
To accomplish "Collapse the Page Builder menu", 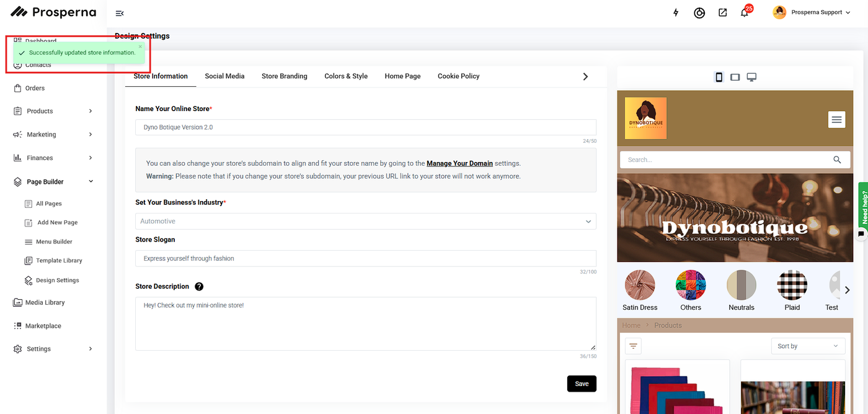I will 53,182.
